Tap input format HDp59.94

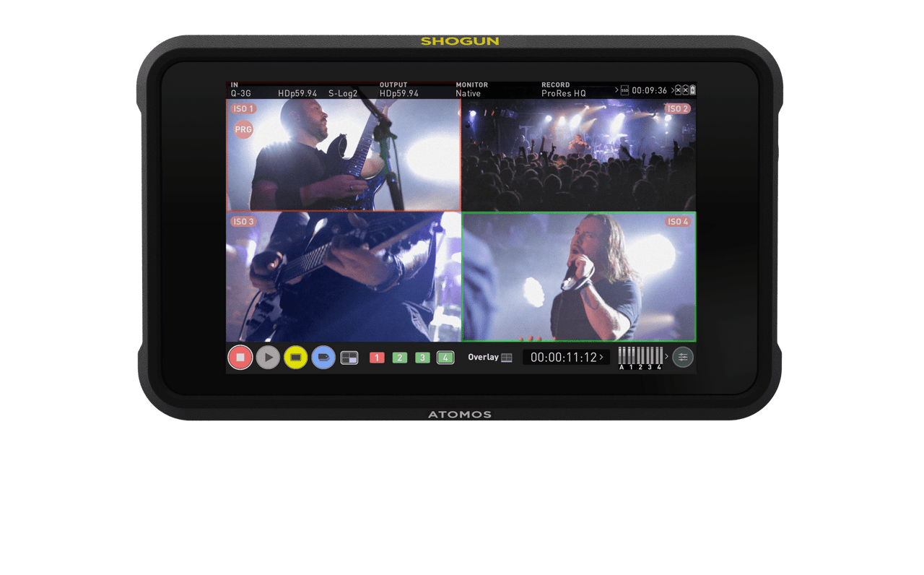coord(297,93)
